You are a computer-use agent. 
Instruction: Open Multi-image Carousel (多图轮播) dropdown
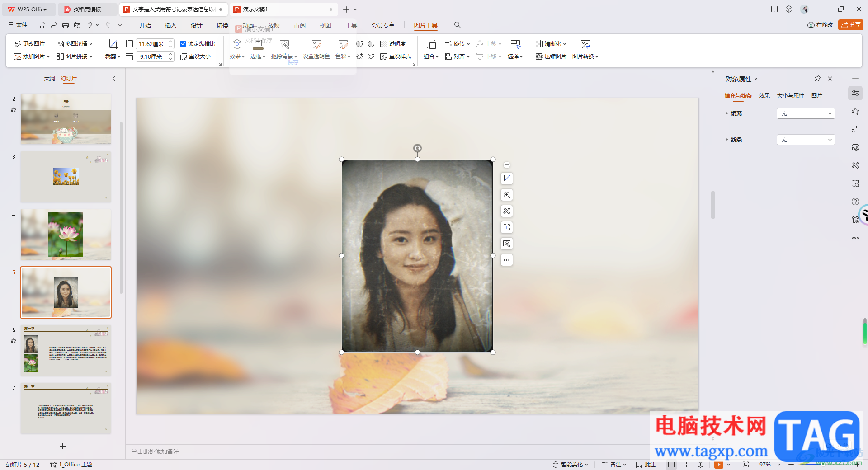pyautogui.click(x=75, y=44)
